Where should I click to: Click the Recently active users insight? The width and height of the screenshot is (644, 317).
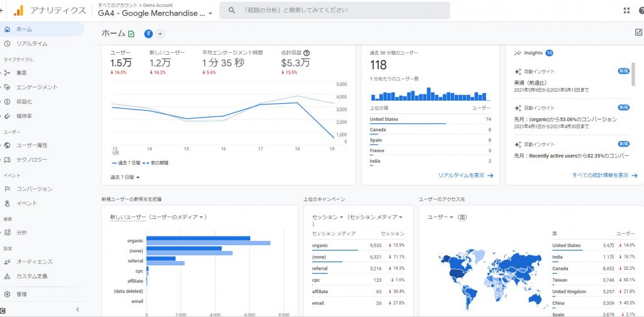click(571, 155)
